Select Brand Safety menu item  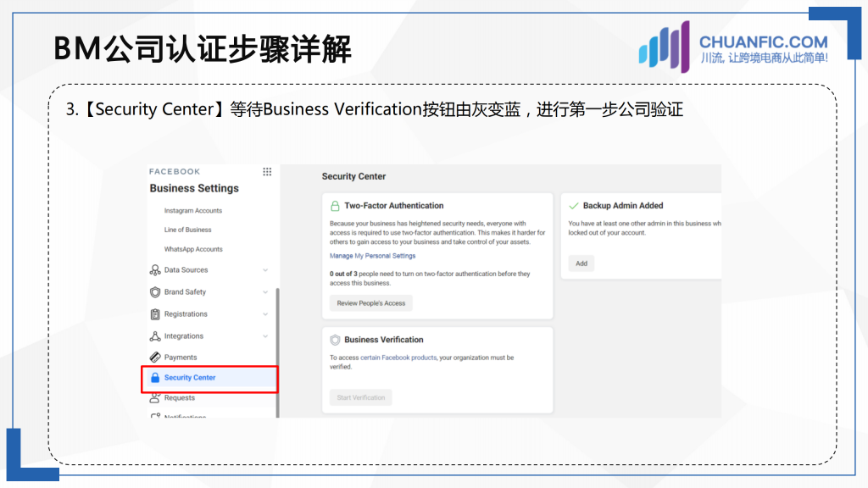point(185,292)
